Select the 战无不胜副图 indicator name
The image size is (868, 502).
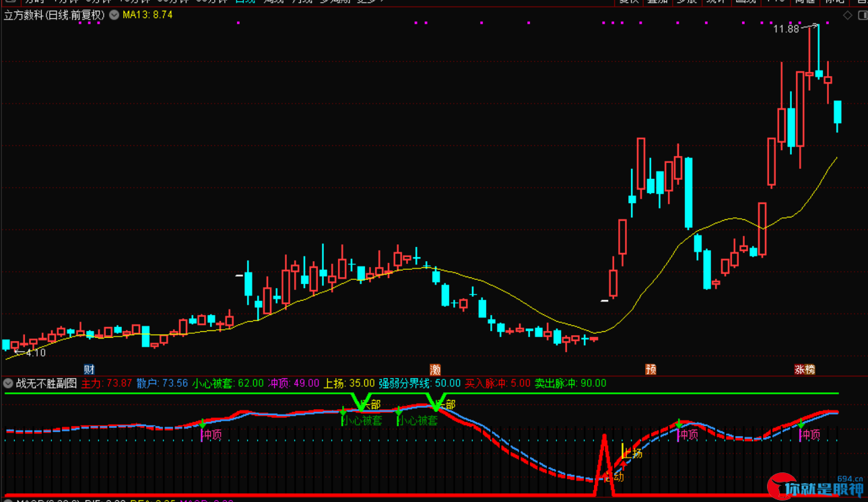pos(46,384)
